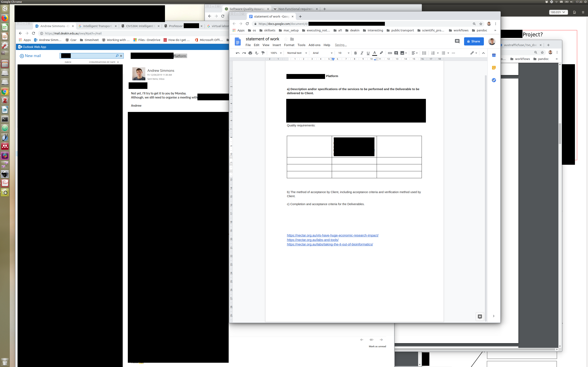Open the Arial font dropdown
Screen dimensions: 588x367
pos(322,53)
